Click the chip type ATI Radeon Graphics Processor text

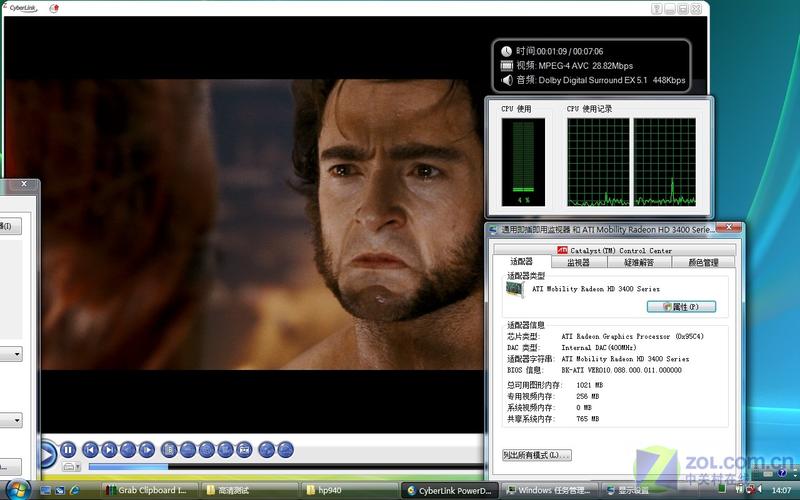632,336
